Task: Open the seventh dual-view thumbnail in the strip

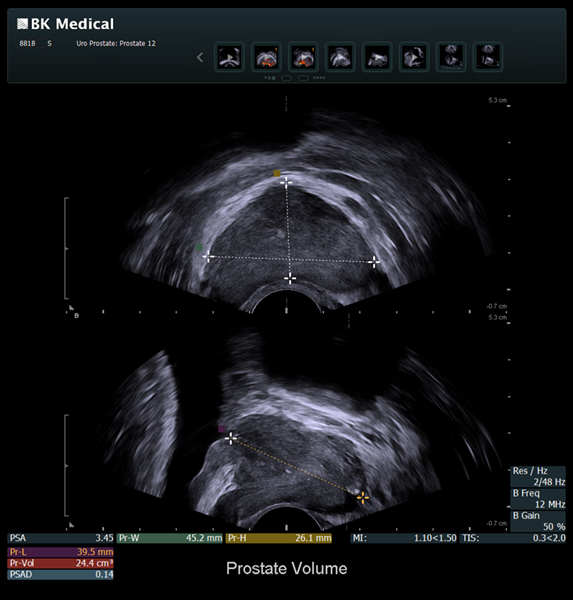Action: coord(451,57)
